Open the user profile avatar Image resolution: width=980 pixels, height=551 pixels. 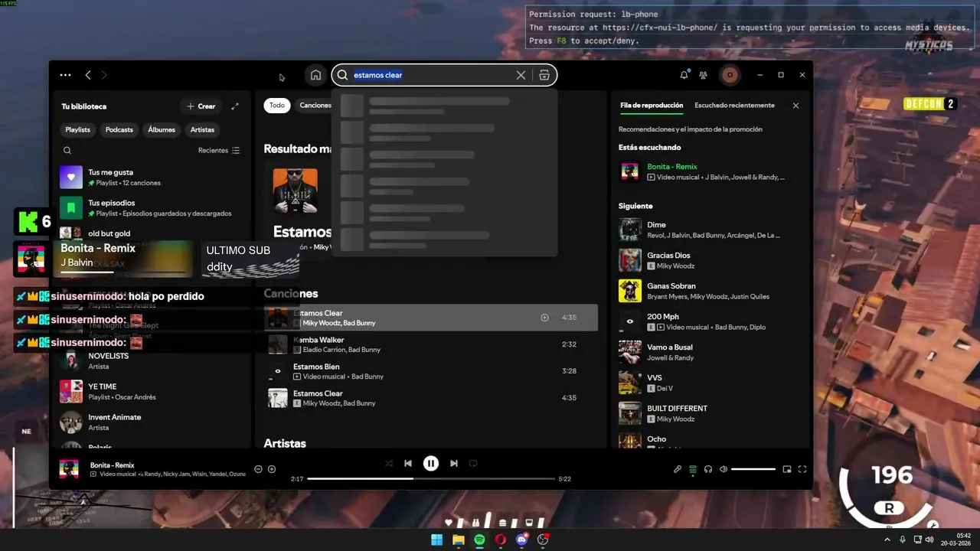tap(730, 75)
